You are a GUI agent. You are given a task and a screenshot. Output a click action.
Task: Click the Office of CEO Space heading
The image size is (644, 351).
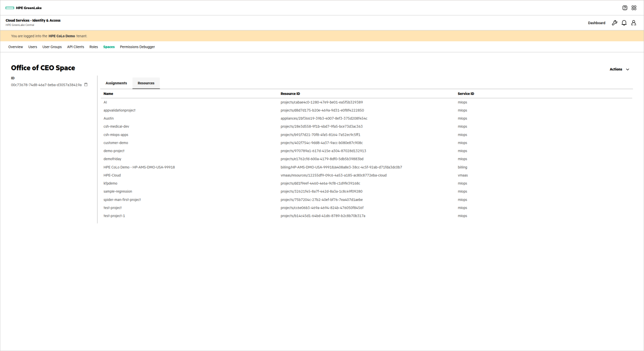click(43, 68)
